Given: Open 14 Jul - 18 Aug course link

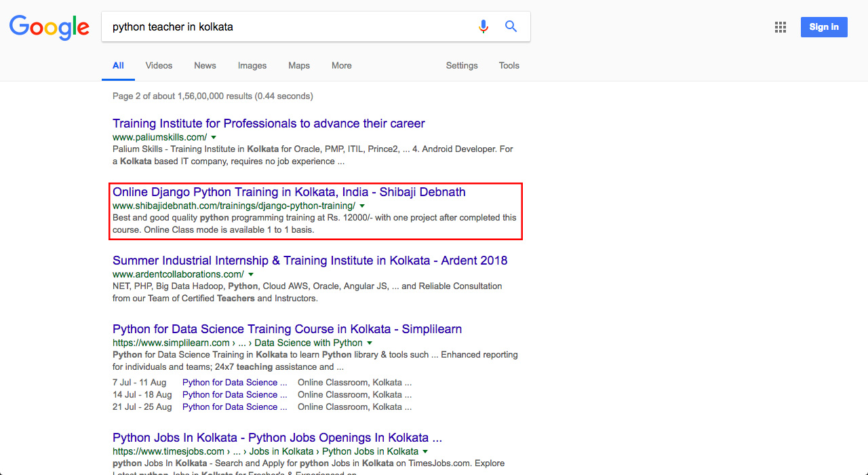Looking at the screenshot, I should coord(235,395).
